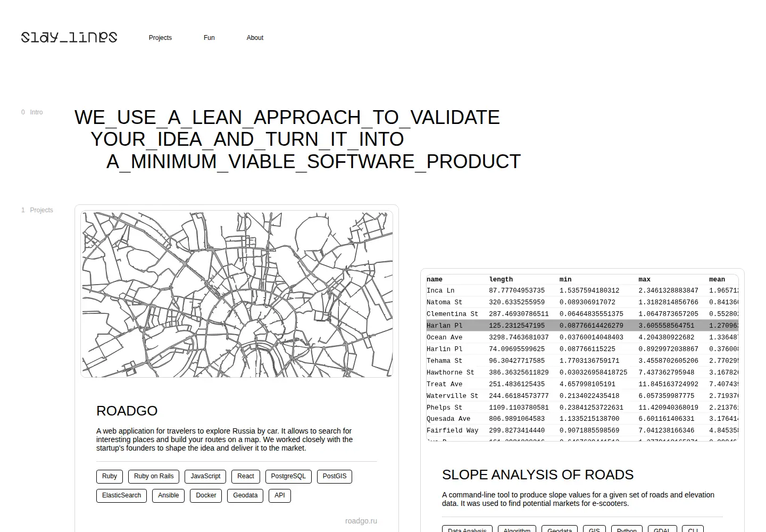766x532 pixels.
Task: Open the roadgo.ru link
Action: 361,521
